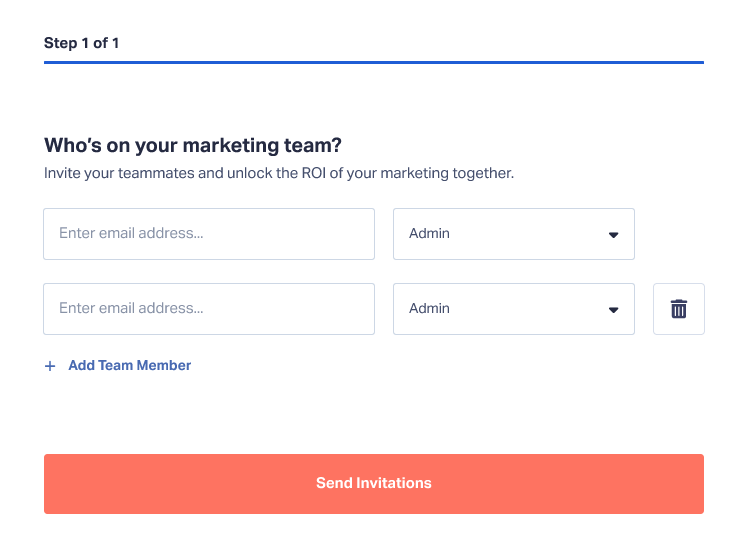
Task: Delete the second team member row
Action: 678,309
